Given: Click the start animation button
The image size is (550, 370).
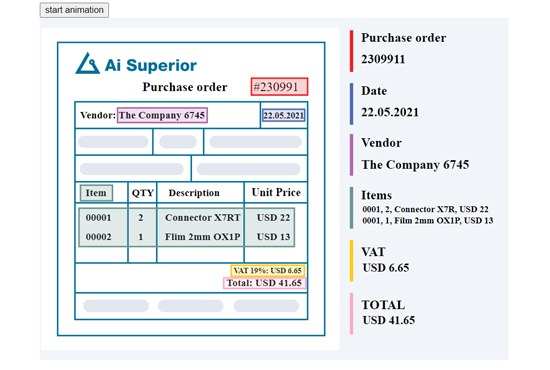Looking at the screenshot, I should coord(74,10).
